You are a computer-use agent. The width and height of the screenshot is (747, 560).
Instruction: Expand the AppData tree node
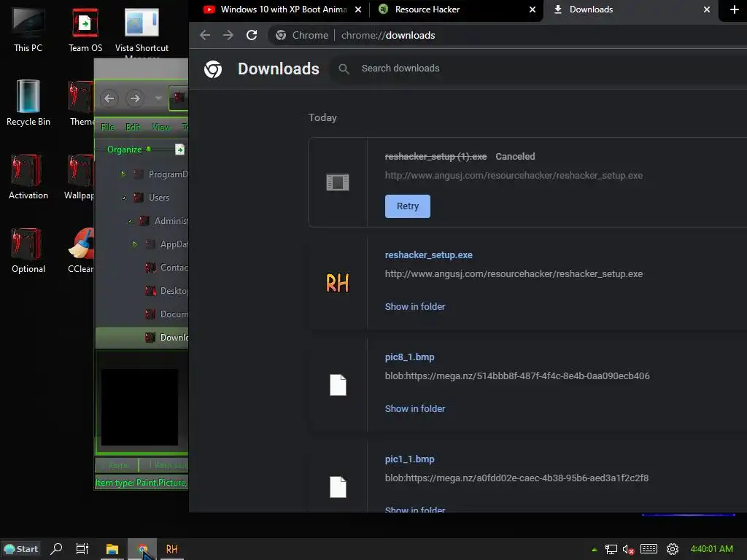point(135,244)
